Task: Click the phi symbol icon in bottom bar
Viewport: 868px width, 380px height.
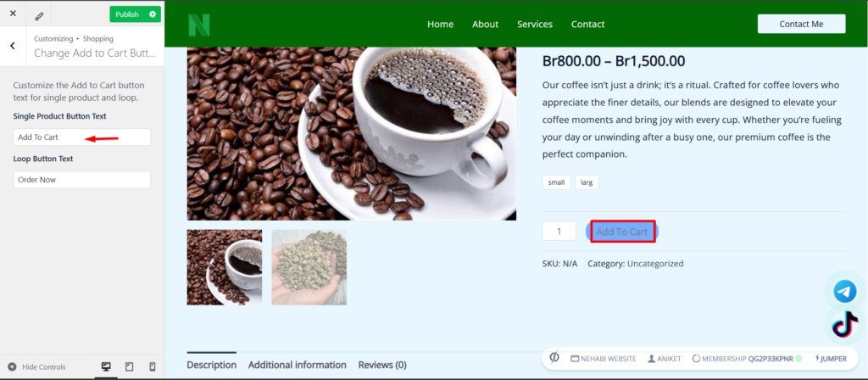Action: coord(554,358)
